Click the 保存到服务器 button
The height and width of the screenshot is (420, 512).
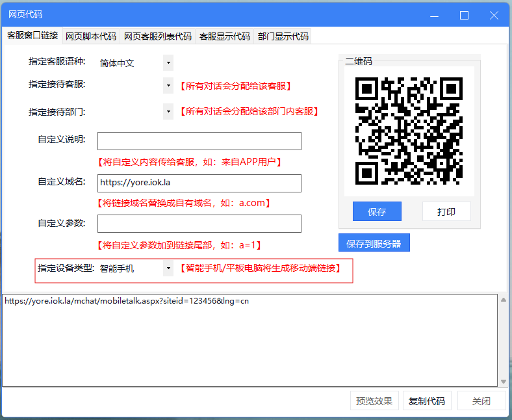374,243
